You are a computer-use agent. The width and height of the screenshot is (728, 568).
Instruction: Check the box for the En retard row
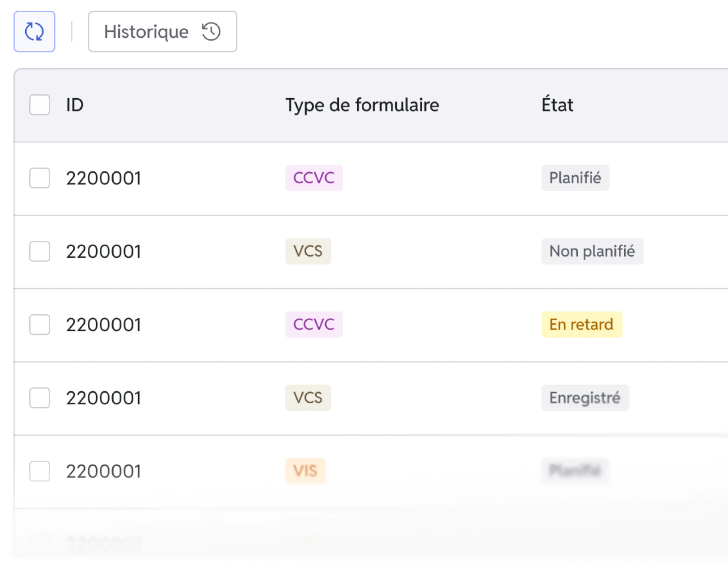(40, 325)
